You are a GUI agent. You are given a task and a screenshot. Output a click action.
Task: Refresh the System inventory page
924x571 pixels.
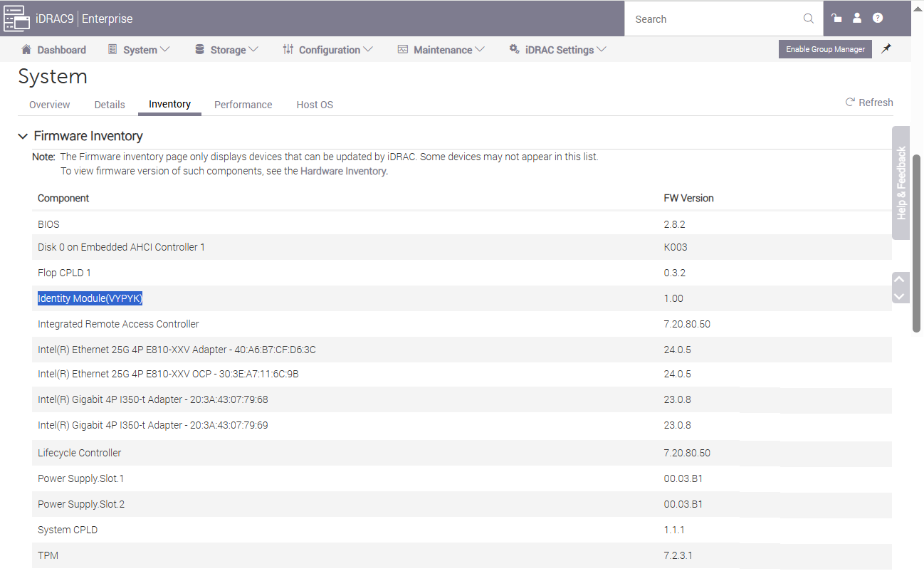tap(869, 103)
